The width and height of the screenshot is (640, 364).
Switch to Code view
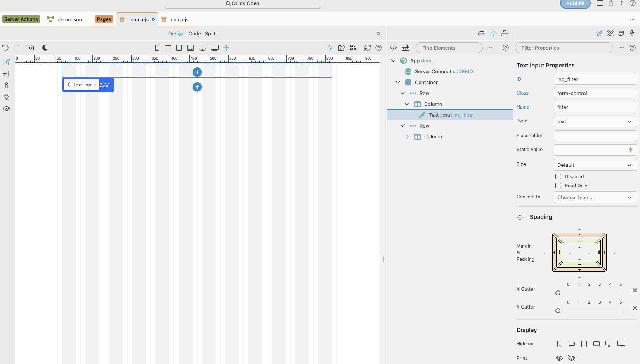(x=194, y=34)
